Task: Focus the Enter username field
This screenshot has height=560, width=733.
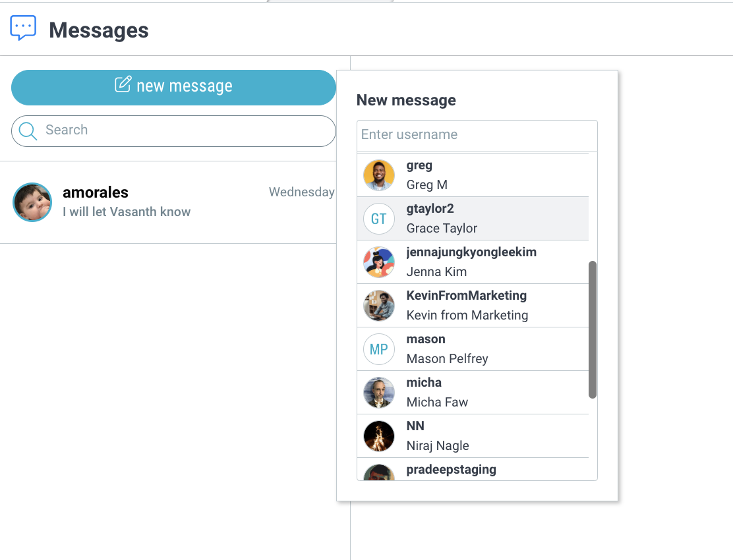Action: point(477,136)
